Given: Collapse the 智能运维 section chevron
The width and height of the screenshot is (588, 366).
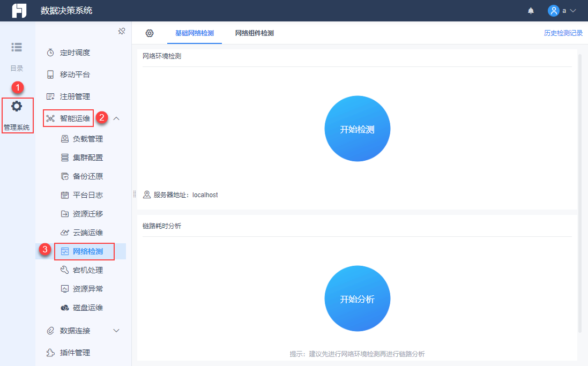Looking at the screenshot, I should click(x=116, y=118).
